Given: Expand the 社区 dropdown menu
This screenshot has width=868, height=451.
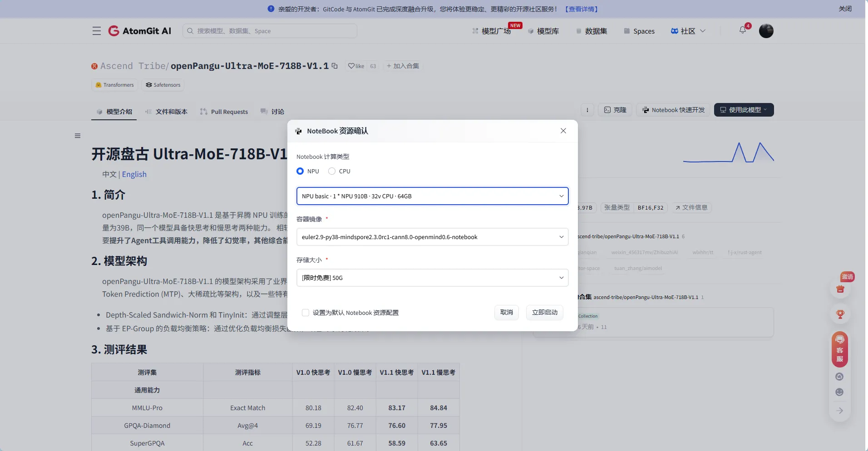Looking at the screenshot, I should coord(688,31).
